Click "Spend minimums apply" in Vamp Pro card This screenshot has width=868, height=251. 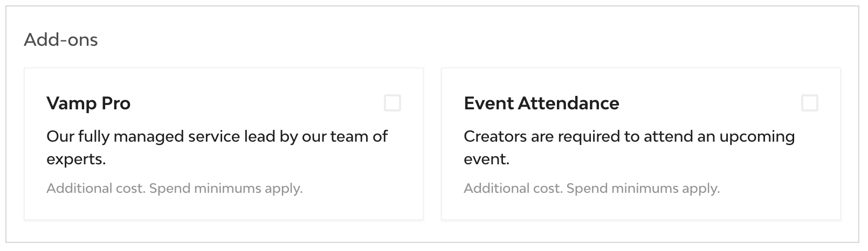click(x=225, y=189)
